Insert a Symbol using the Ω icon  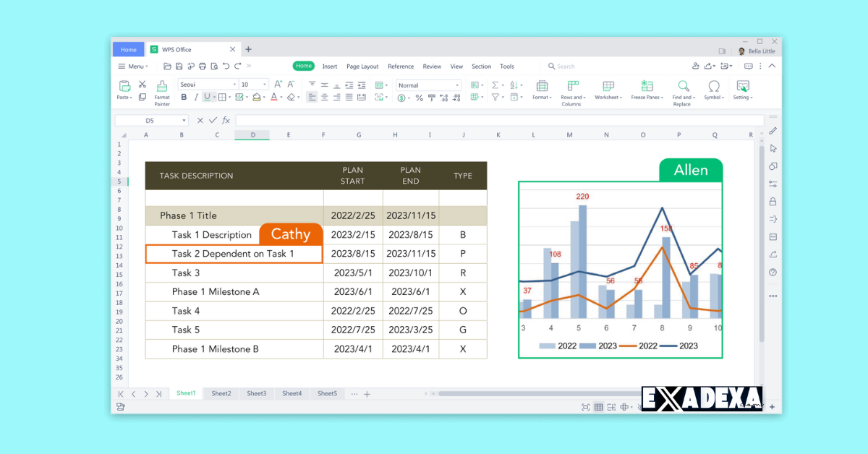coord(712,85)
